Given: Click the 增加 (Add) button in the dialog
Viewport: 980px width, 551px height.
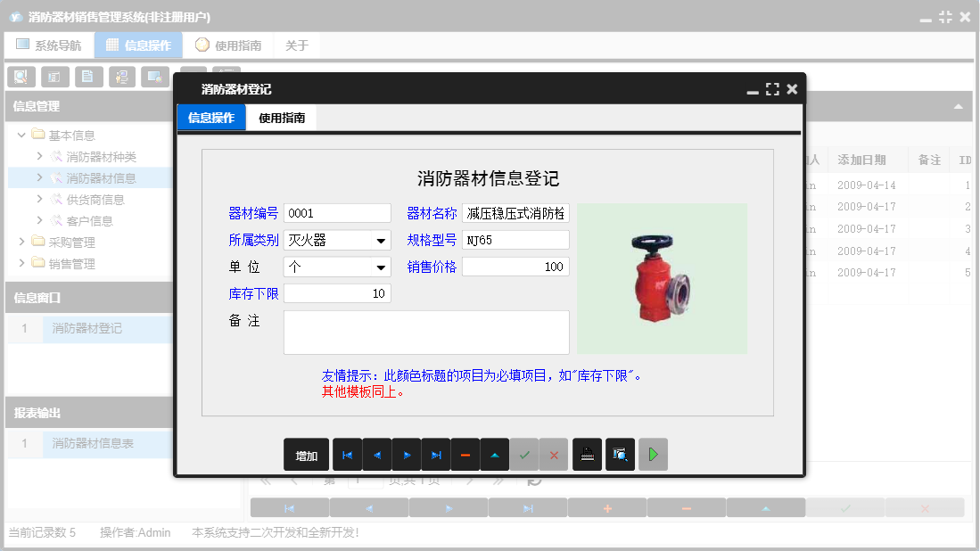Looking at the screenshot, I should [306, 455].
